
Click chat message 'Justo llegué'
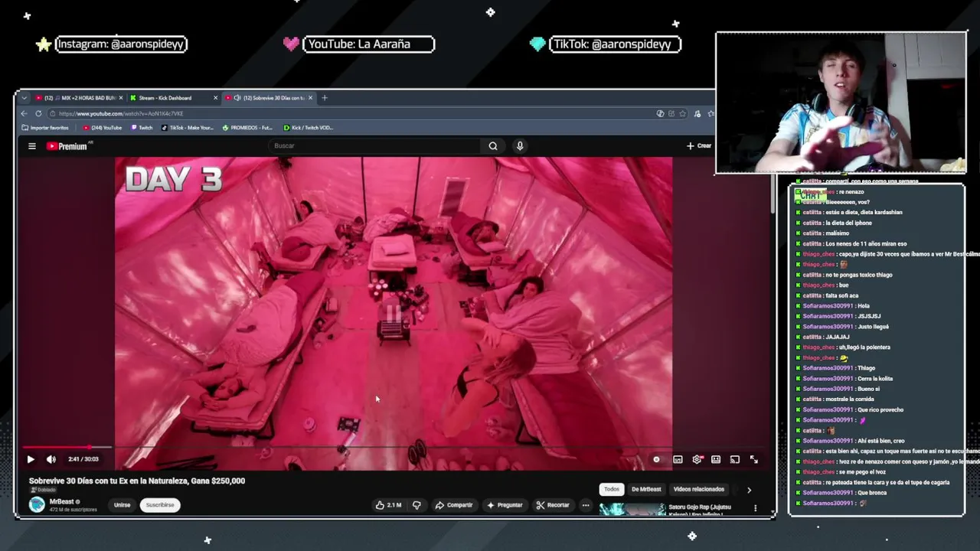point(872,326)
